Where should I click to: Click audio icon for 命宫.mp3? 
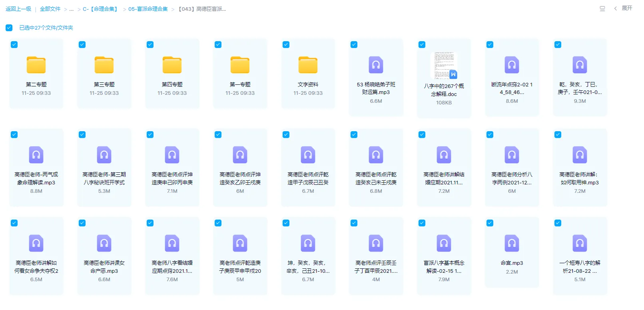pyautogui.click(x=512, y=243)
